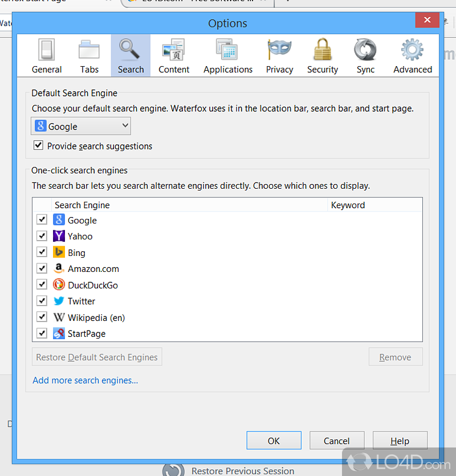Click the Remove button
Screen dimensions: 456x476
[x=395, y=357]
